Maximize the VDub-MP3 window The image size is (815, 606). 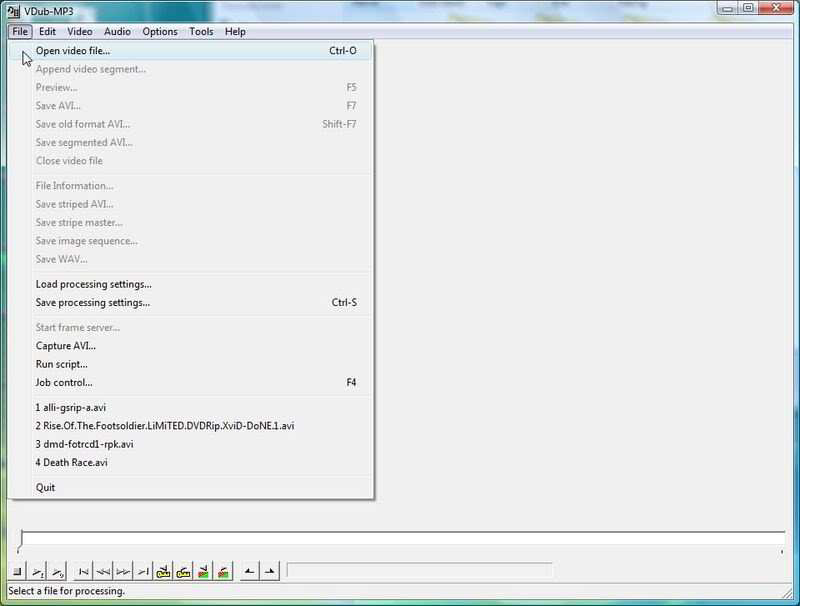(x=748, y=8)
